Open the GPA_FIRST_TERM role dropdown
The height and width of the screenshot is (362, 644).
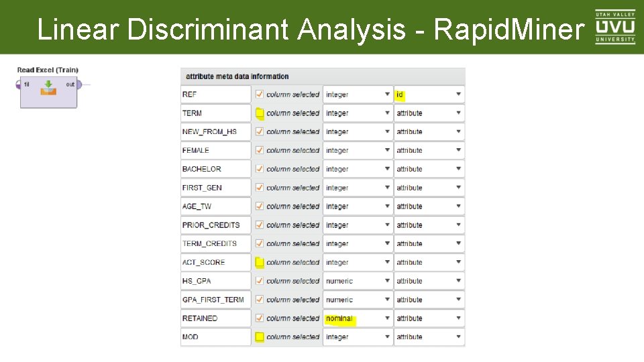point(429,300)
